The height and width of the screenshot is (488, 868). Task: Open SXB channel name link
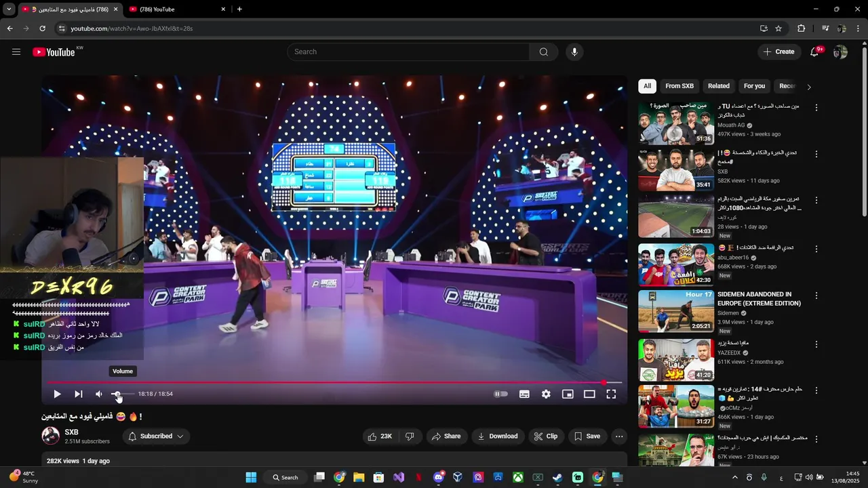click(71, 432)
